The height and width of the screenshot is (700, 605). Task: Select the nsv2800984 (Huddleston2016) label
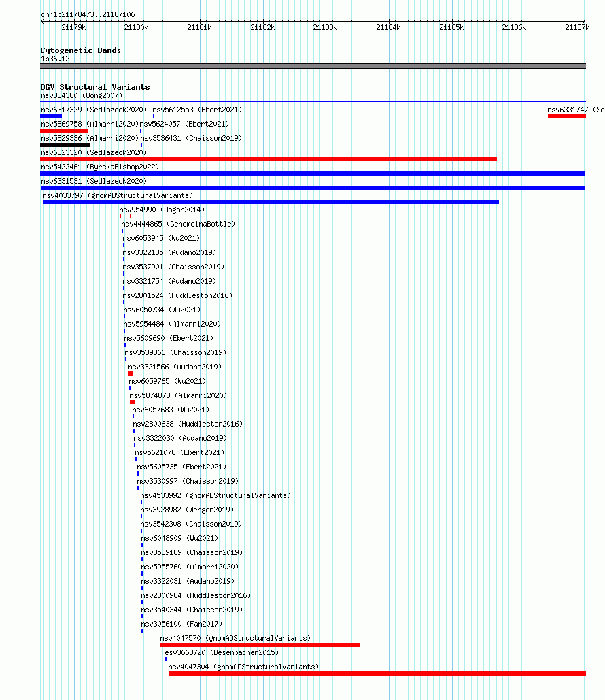click(x=196, y=595)
